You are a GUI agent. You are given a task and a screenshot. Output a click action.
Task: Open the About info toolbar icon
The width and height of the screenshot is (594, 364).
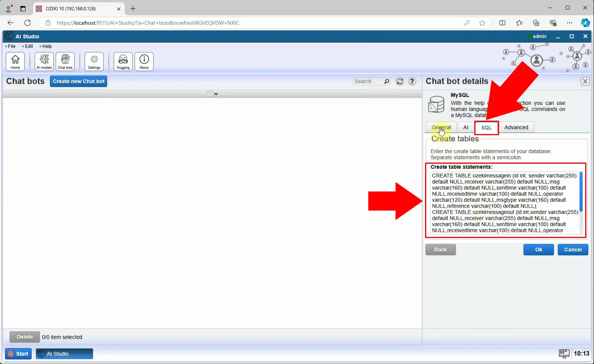pos(144,62)
